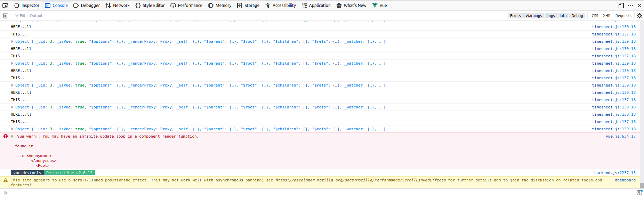Open the Debugger tab

[87, 6]
